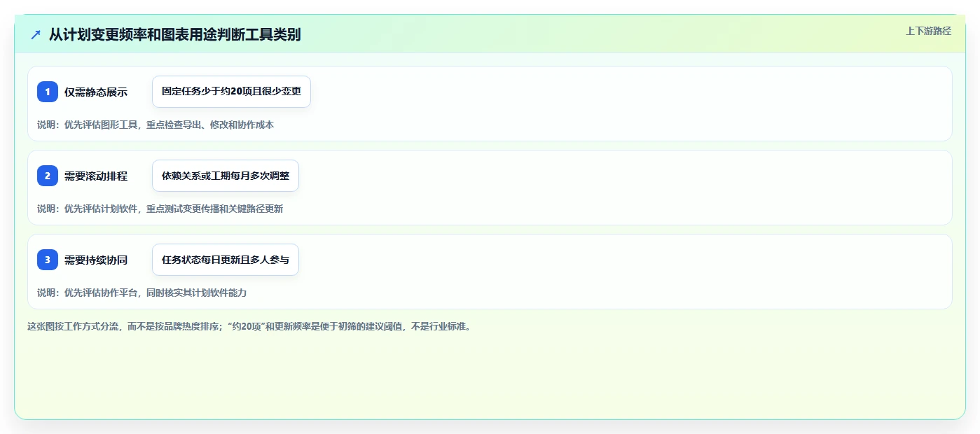The width and height of the screenshot is (980, 434).
Task: Click the 仅需静态展示 heading
Action: click(x=96, y=92)
